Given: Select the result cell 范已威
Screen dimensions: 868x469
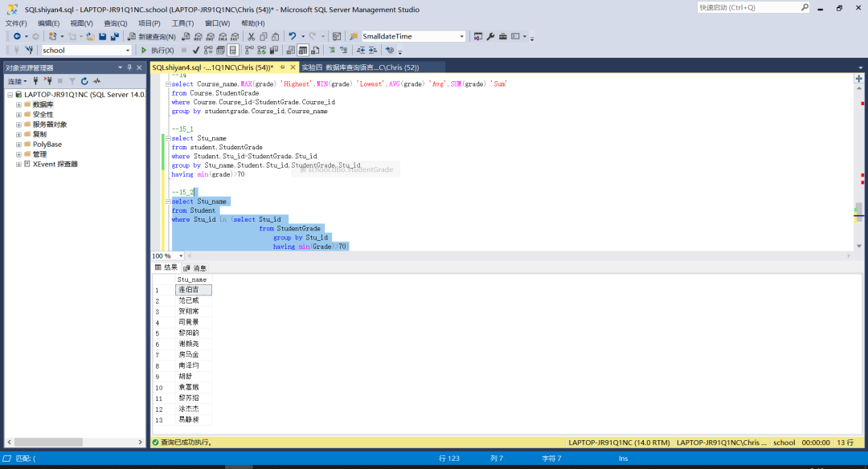Looking at the screenshot, I should [x=193, y=300].
